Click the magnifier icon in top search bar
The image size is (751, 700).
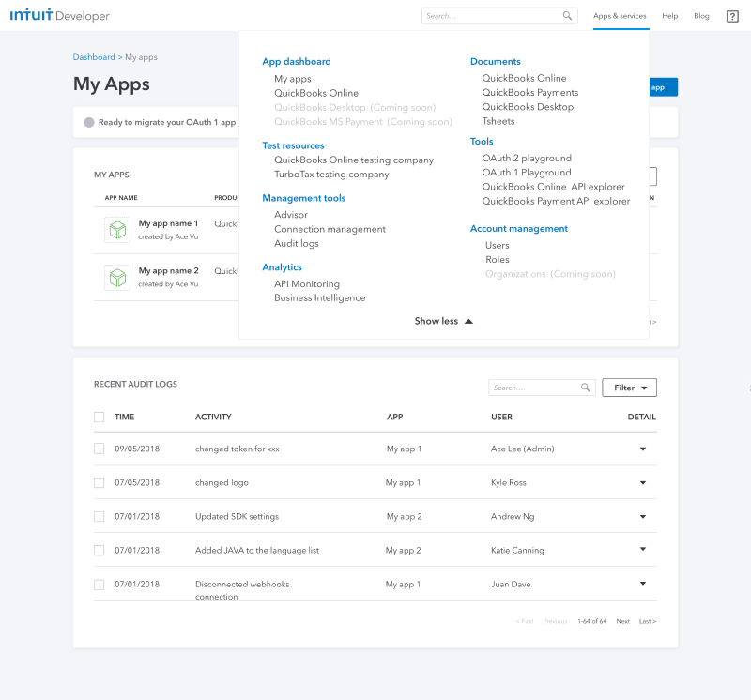[567, 16]
